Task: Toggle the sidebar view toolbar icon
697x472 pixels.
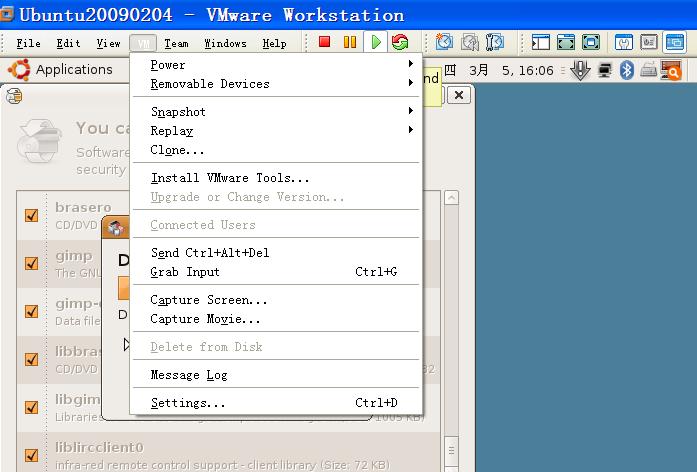Action: point(541,43)
